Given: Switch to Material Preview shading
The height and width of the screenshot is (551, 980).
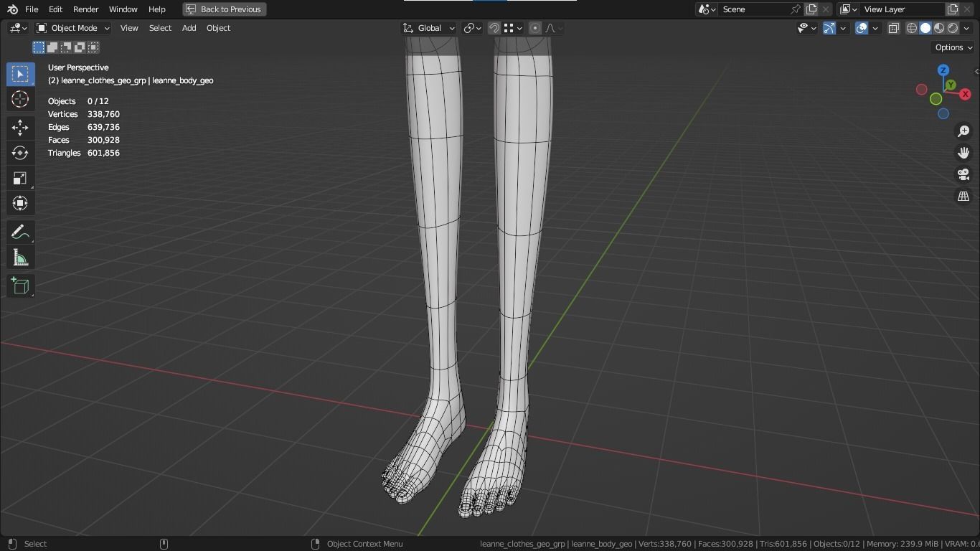Looking at the screenshot, I should click(939, 28).
